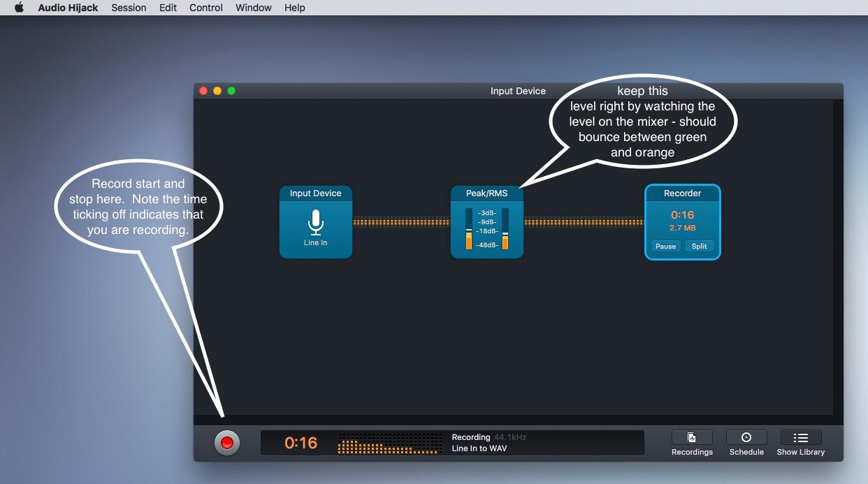Click the Apple logo menu
Viewport: 868px width, 484px height.
19,8
